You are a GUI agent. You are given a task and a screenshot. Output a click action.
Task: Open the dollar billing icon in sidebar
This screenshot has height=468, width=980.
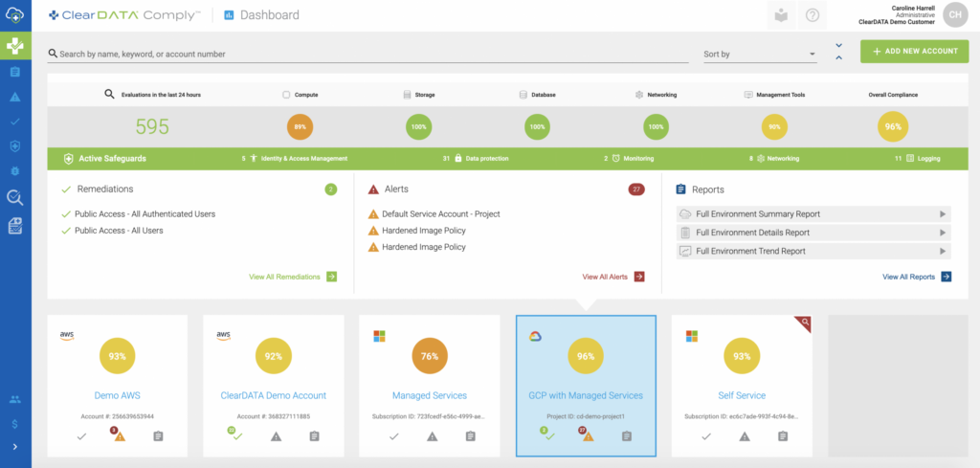coord(15,424)
